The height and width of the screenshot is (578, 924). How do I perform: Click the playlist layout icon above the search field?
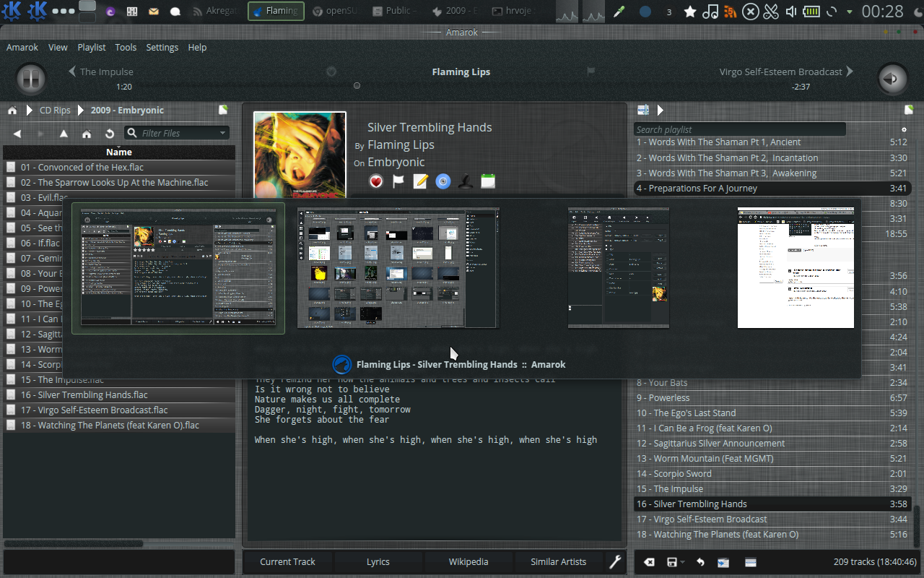click(643, 110)
